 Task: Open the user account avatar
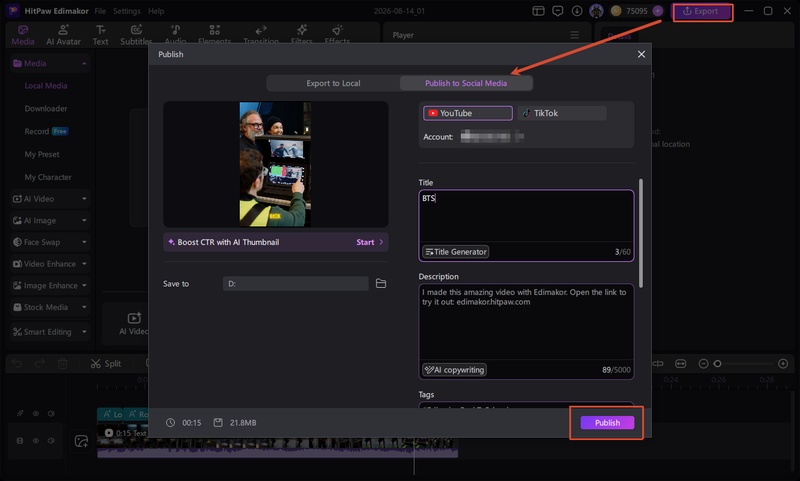tap(596, 11)
